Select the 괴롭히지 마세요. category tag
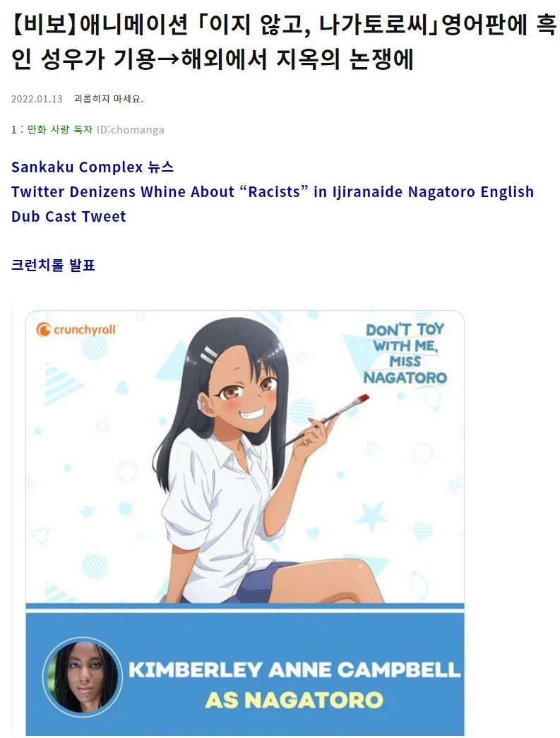Image resolution: width=560 pixels, height=738 pixels. tap(109, 99)
